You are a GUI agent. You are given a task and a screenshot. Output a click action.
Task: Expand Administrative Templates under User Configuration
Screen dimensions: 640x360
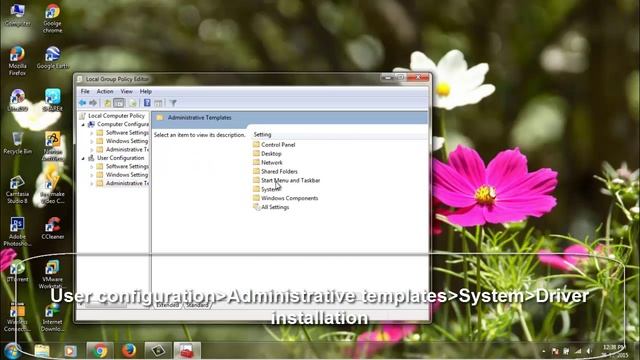click(92, 184)
